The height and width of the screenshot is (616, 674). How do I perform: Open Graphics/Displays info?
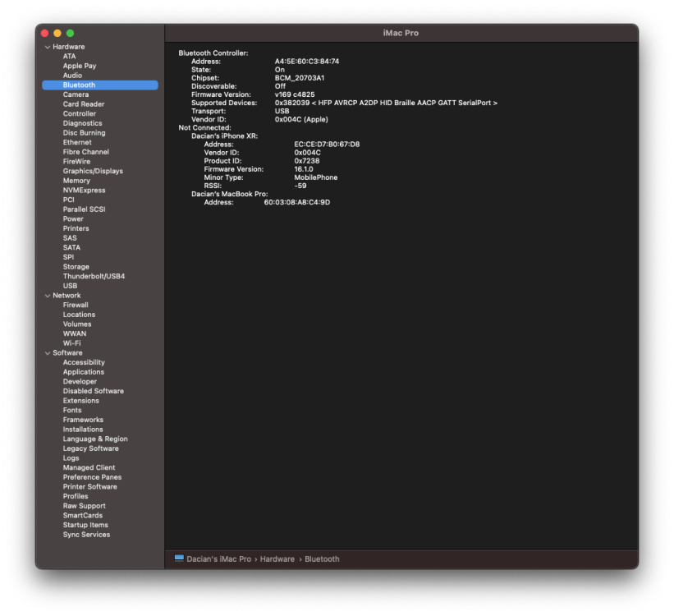93,171
